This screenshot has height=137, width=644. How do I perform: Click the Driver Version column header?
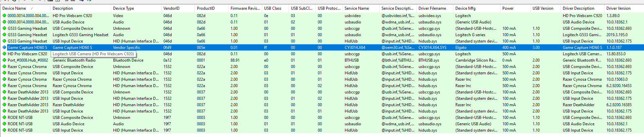coord(624,8)
